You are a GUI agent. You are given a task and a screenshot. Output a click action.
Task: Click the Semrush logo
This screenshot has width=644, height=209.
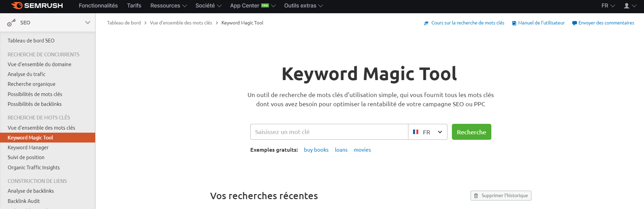point(37,5)
